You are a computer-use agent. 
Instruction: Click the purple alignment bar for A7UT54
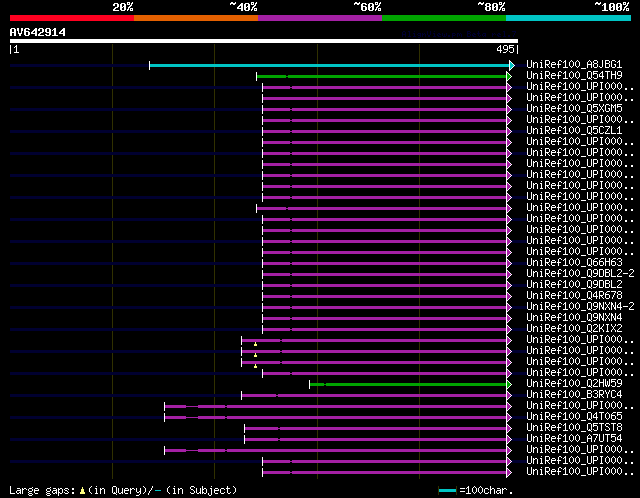pyautogui.click(x=376, y=440)
